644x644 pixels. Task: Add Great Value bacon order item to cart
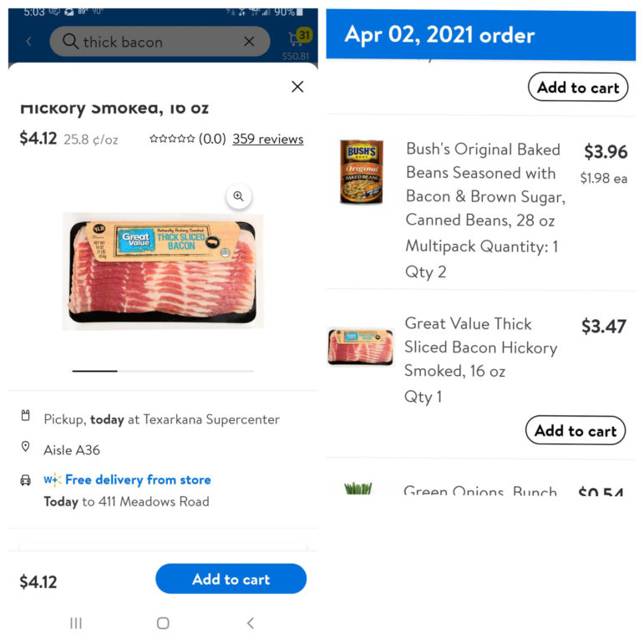[x=575, y=431]
